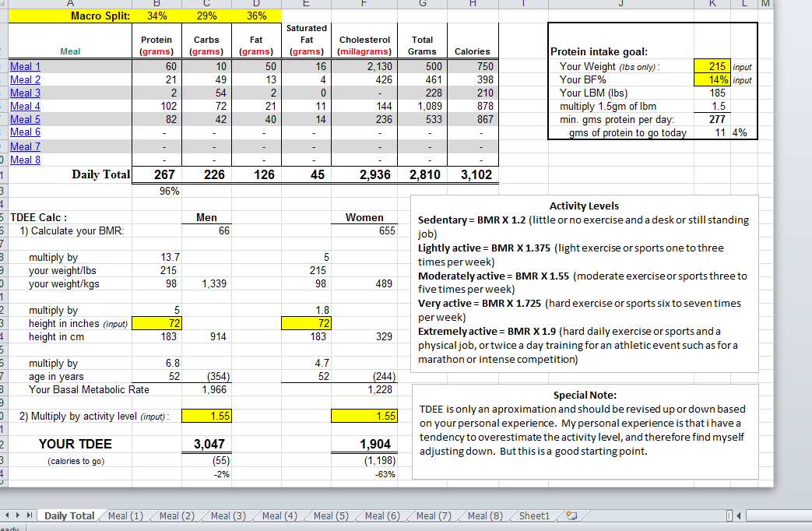The image size is (812, 531).
Task: Select the Your Weight input cell showing 215
Action: 712,66
